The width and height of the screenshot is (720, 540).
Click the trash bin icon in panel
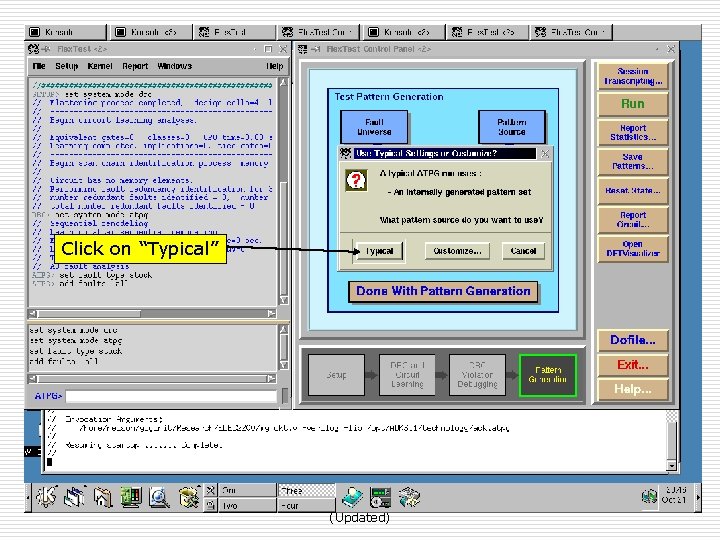[x=188, y=497]
